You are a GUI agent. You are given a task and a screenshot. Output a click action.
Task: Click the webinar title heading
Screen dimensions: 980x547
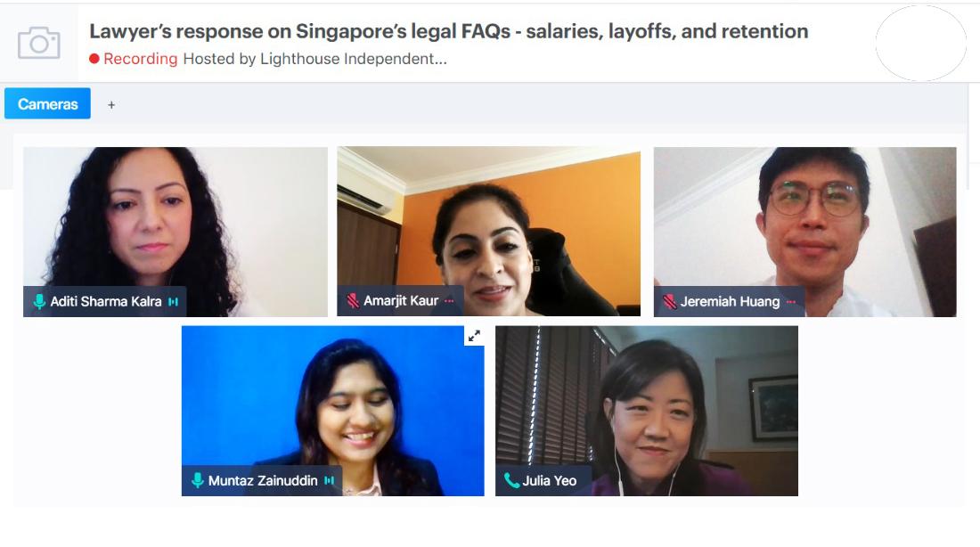[449, 31]
